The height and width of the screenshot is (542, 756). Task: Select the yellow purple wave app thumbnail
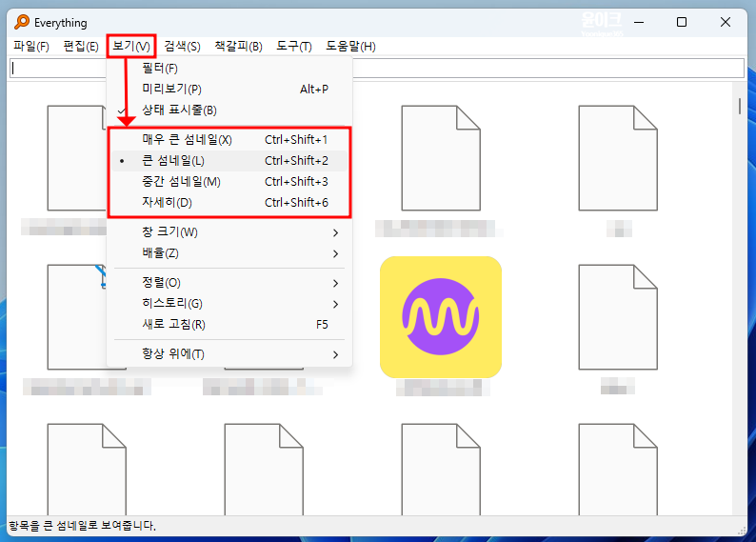(x=441, y=317)
